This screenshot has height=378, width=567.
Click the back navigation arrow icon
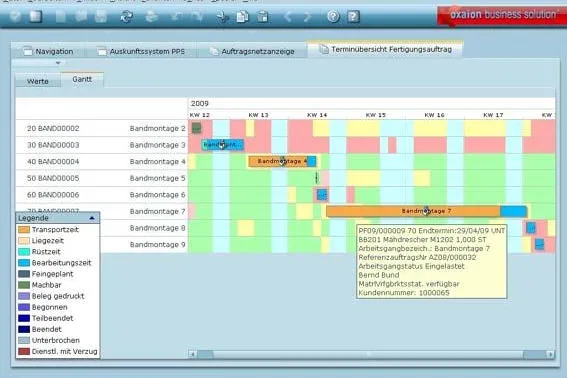click(288, 17)
